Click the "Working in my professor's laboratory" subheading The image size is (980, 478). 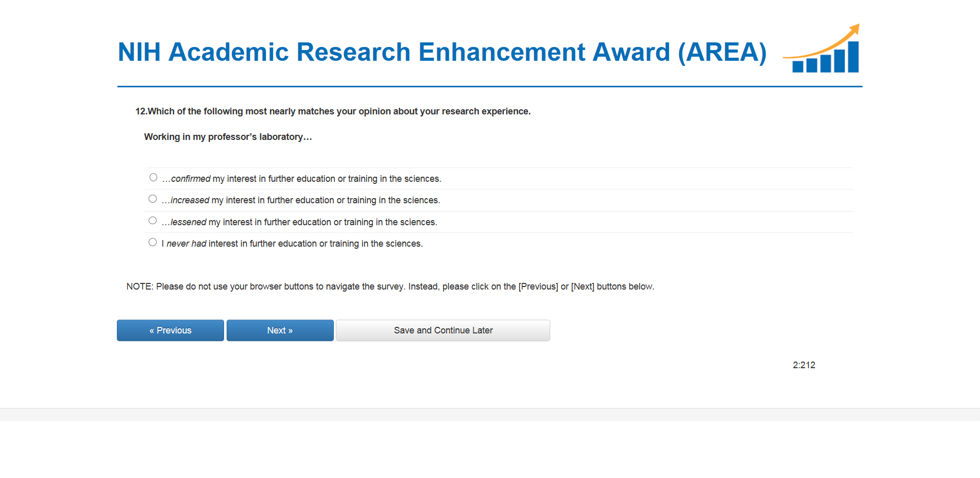[228, 137]
